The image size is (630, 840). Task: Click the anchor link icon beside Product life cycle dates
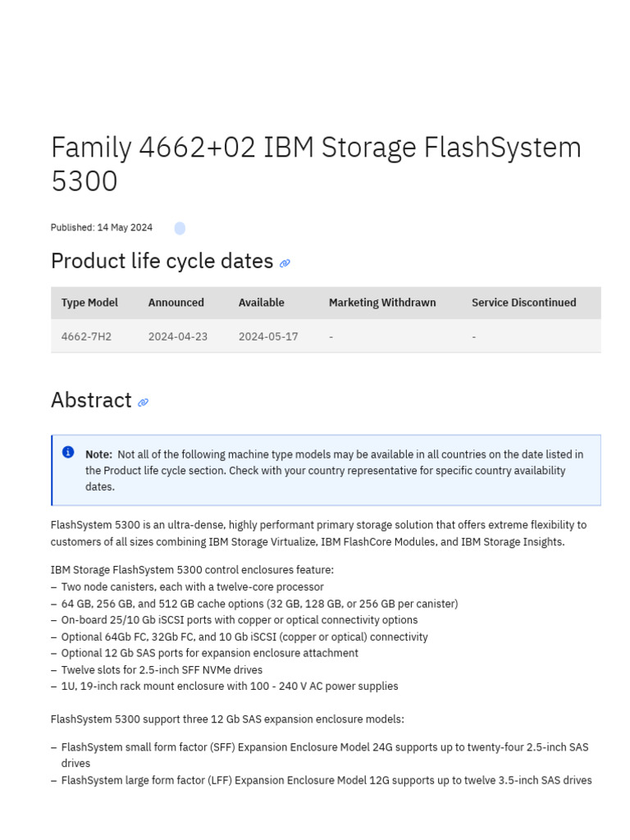click(x=285, y=263)
